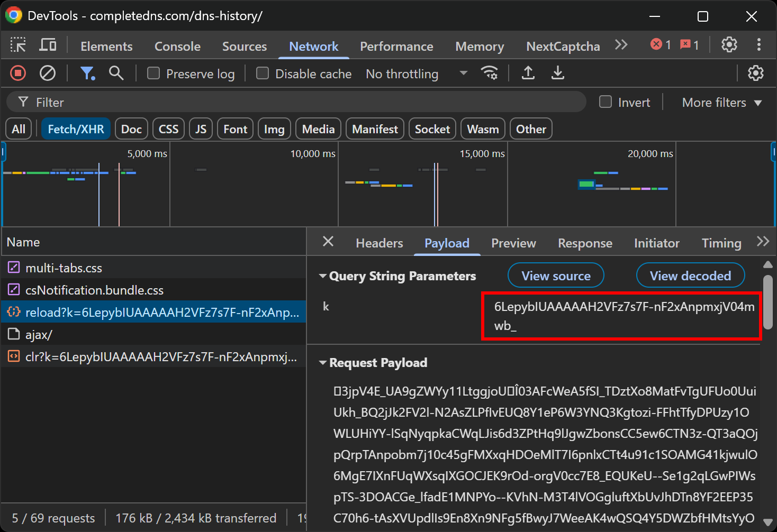Image resolution: width=777 pixels, height=532 pixels.
Task: Focus the Filter text input
Action: point(296,102)
